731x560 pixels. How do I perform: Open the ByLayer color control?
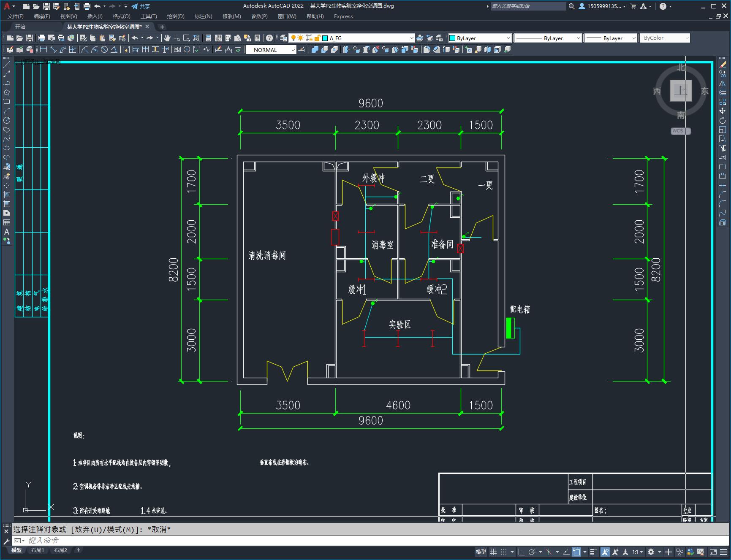click(480, 38)
